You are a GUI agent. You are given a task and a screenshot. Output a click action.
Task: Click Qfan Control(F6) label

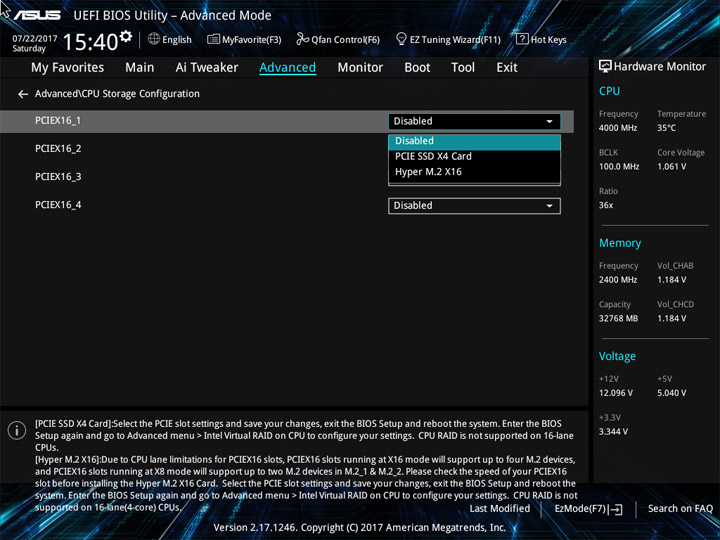coord(345,40)
